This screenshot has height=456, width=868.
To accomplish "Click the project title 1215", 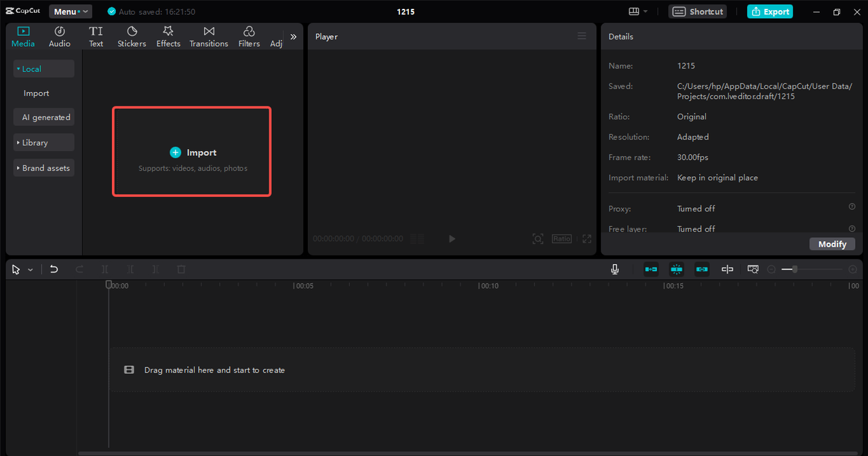I will tap(406, 12).
